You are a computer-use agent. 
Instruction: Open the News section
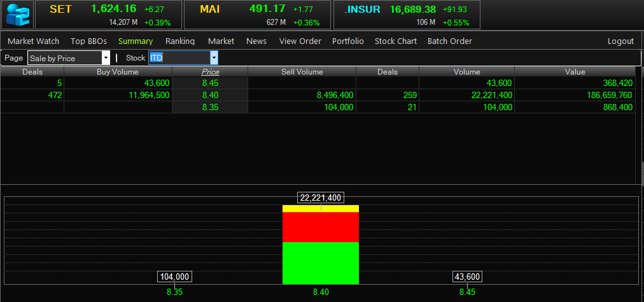[256, 41]
